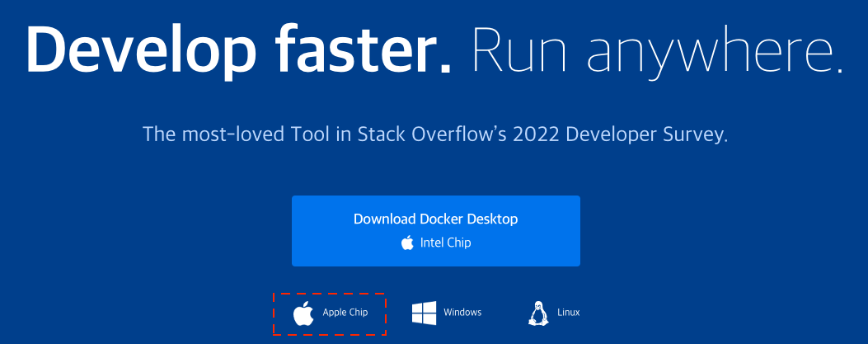Click the Apple logo beside Intel Chip

point(407,243)
